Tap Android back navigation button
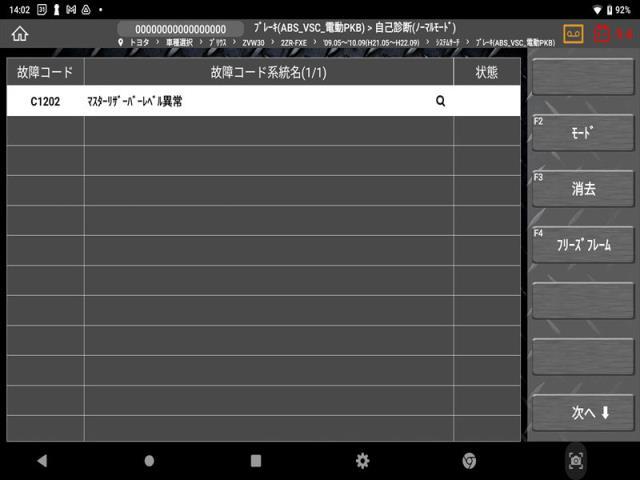 click(x=42, y=461)
